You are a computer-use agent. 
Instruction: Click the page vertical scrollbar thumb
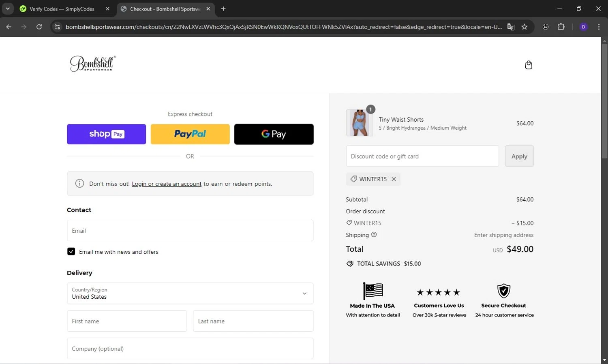(604, 101)
